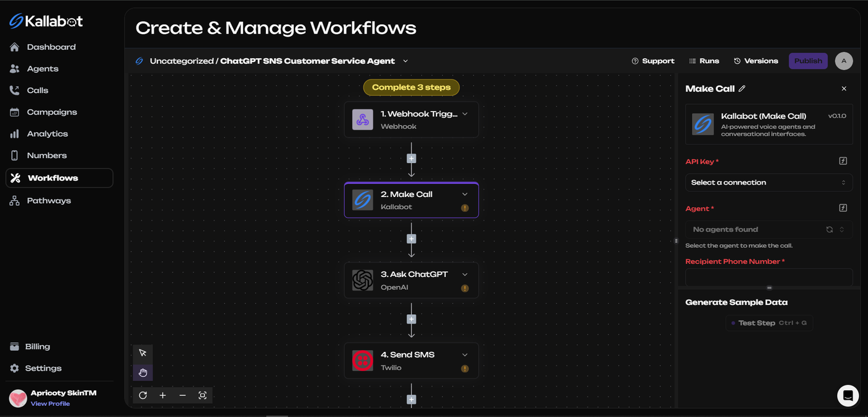The height and width of the screenshot is (417, 868).
Task: Click the Kallabot icon on Make Call step
Action: coord(363,200)
